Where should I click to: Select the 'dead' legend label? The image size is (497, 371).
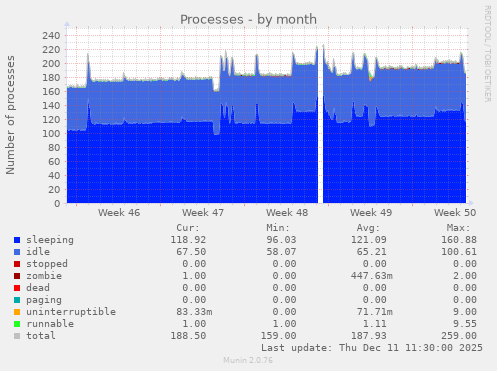pyautogui.click(x=38, y=288)
